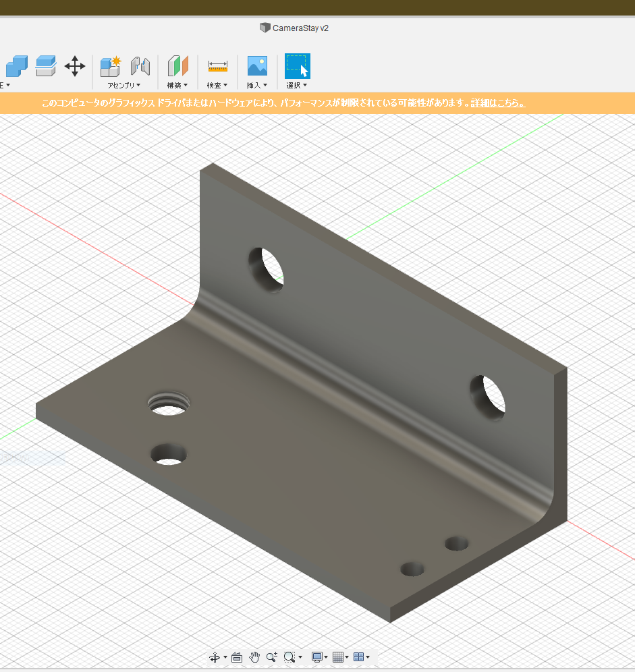Click the Orbit navigation icon

(x=215, y=657)
